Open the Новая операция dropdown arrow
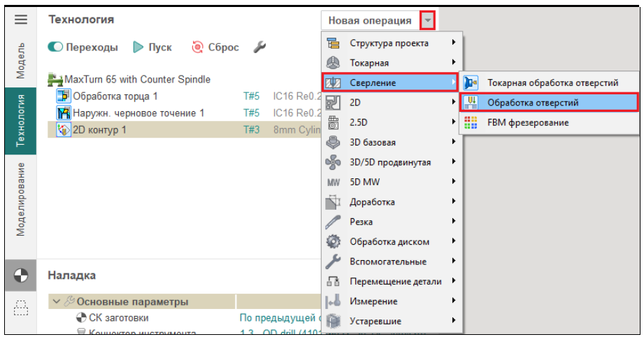 click(428, 20)
